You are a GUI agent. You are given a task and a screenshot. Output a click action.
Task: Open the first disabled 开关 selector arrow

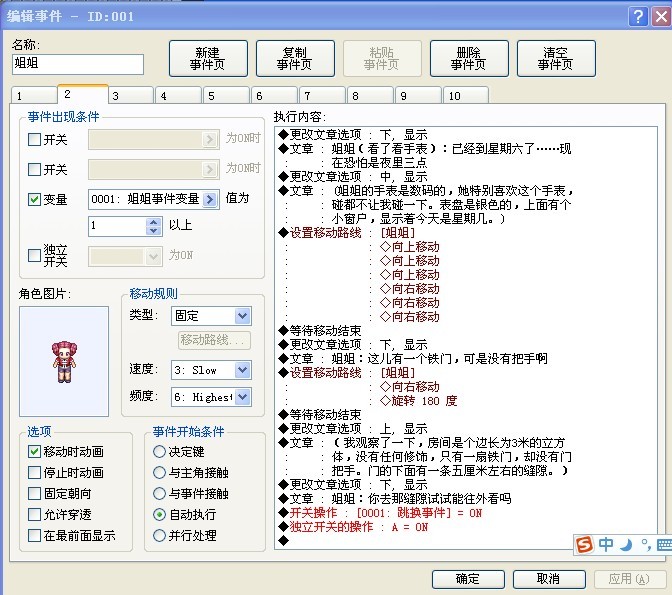210,139
